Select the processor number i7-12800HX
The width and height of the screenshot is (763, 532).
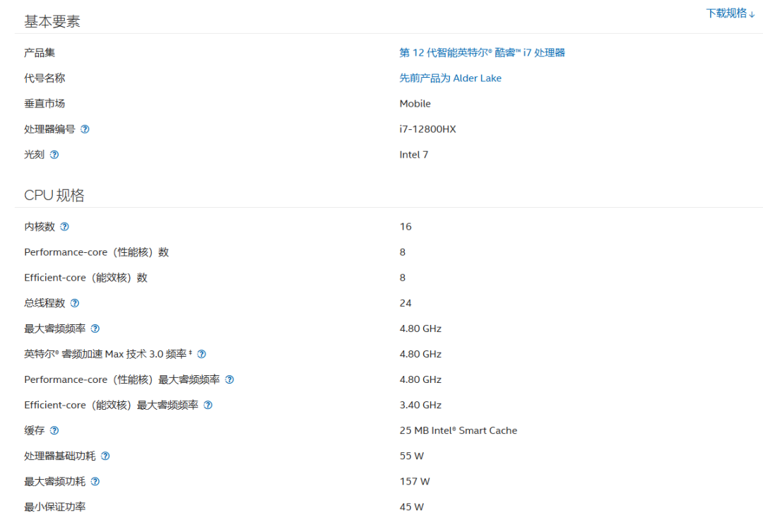pyautogui.click(x=427, y=129)
